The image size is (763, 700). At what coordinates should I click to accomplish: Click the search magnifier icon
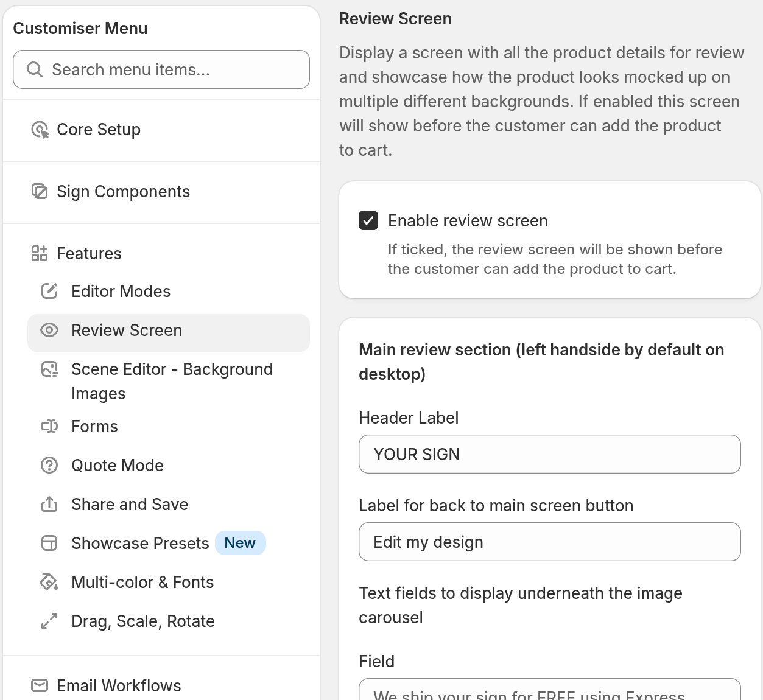(x=35, y=69)
